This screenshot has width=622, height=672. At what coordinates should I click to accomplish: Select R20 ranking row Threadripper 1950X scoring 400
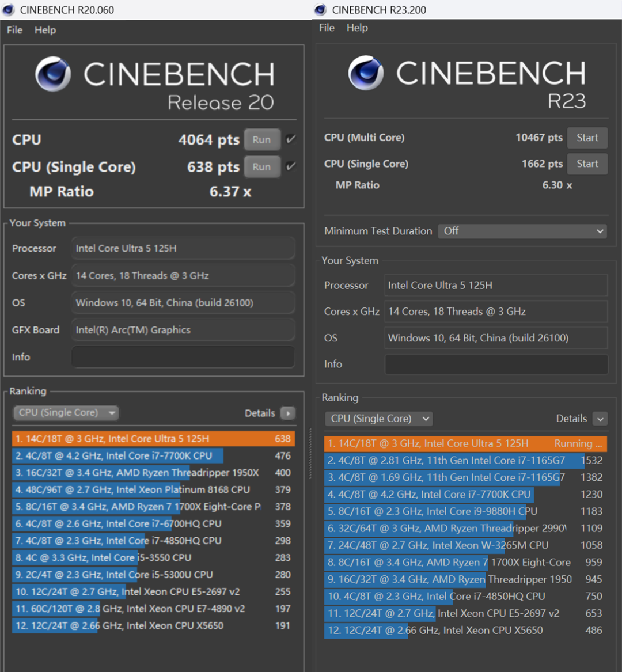153,473
